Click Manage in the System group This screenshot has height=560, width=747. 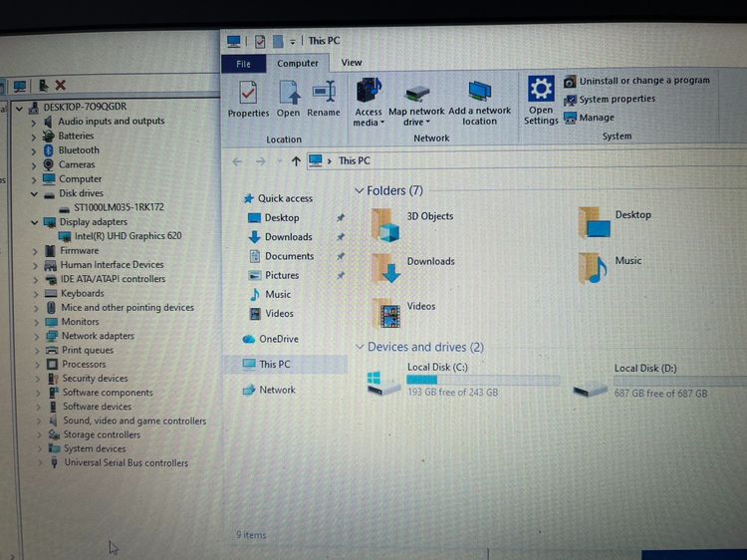pos(589,118)
